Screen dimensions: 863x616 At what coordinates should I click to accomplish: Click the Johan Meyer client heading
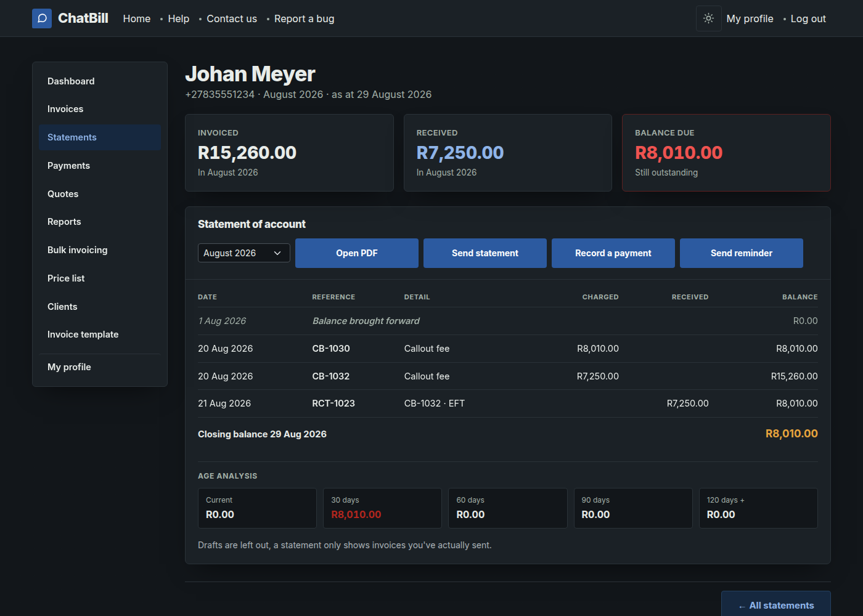click(250, 74)
